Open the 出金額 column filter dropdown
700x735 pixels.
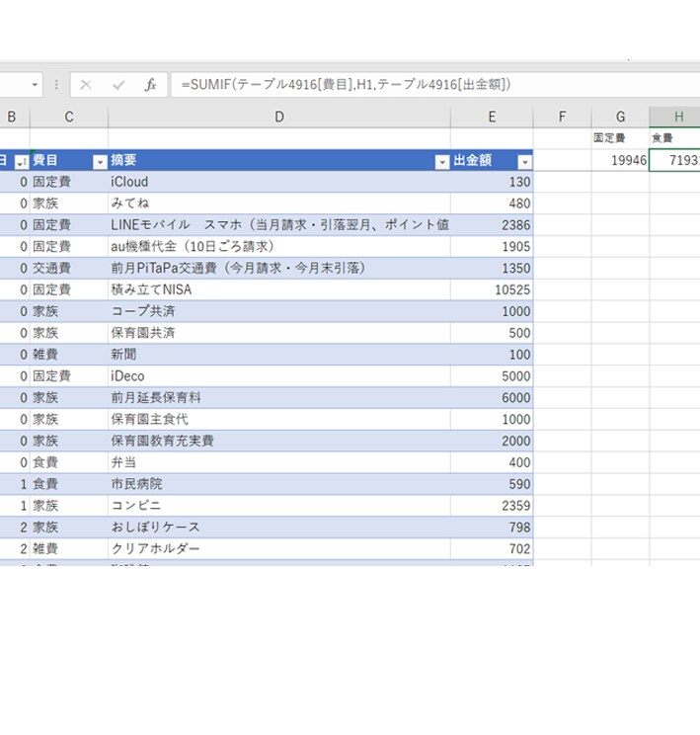point(525,162)
